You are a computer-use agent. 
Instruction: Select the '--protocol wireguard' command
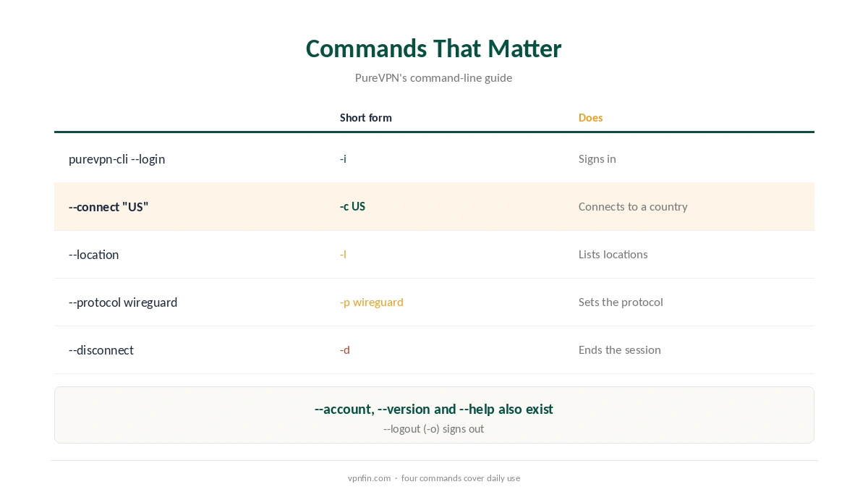pyautogui.click(x=123, y=302)
